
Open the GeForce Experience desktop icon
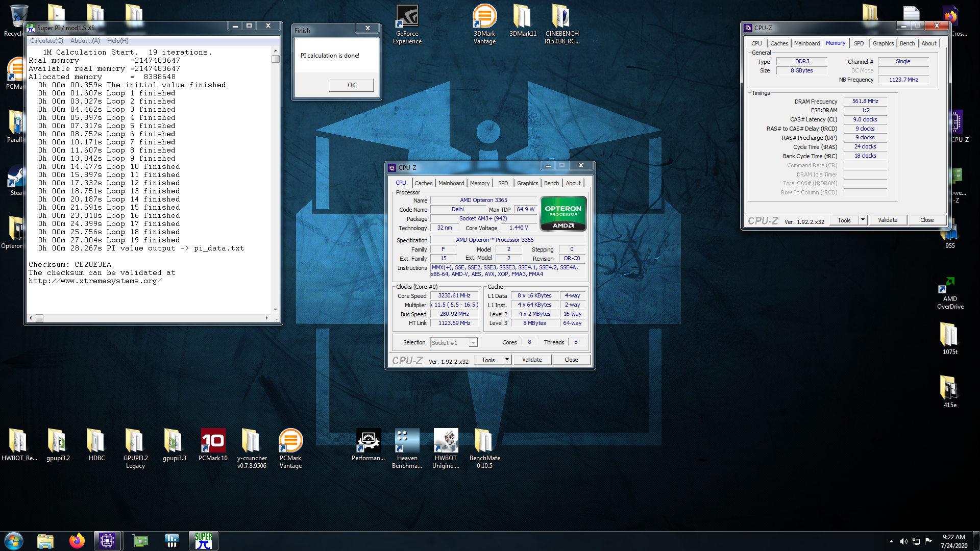click(x=407, y=24)
